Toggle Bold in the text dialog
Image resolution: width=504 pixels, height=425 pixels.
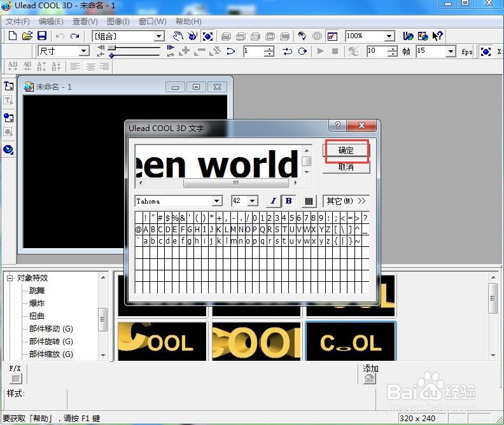pos(289,201)
